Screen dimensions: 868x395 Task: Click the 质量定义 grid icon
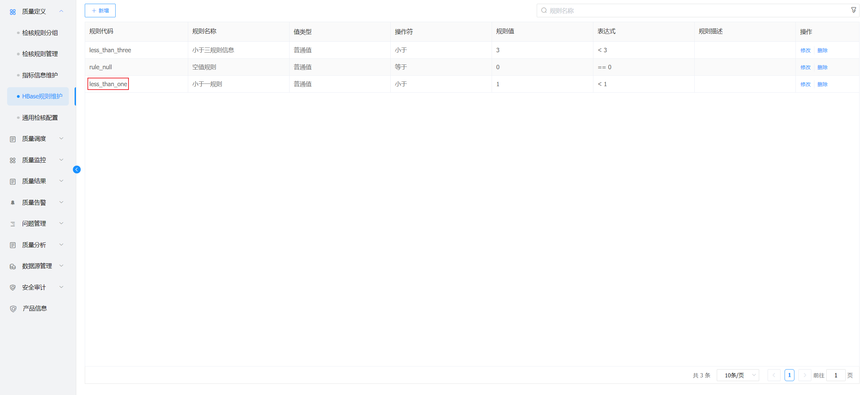coord(13,12)
